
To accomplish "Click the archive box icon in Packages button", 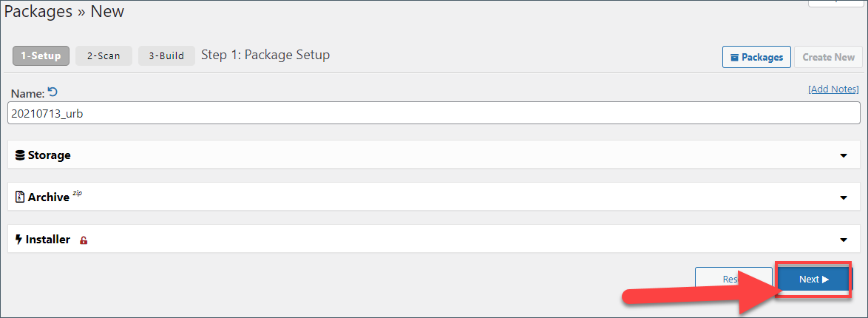I will click(x=735, y=57).
